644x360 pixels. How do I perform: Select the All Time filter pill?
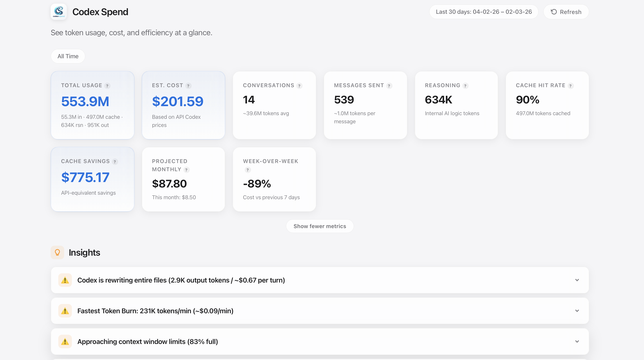(x=68, y=56)
